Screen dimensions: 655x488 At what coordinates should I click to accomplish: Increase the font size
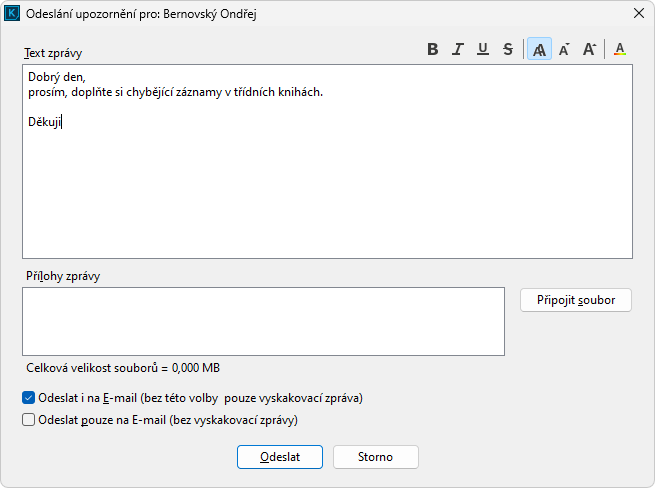tap(590, 49)
